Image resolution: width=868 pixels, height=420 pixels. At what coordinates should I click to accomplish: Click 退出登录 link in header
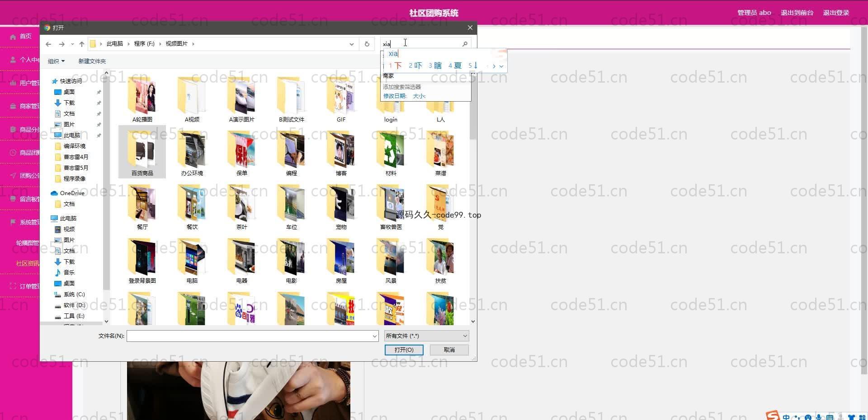(836, 13)
